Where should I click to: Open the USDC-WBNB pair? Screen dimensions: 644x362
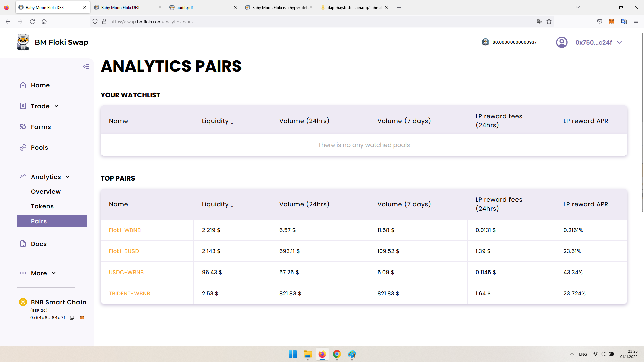126,273
